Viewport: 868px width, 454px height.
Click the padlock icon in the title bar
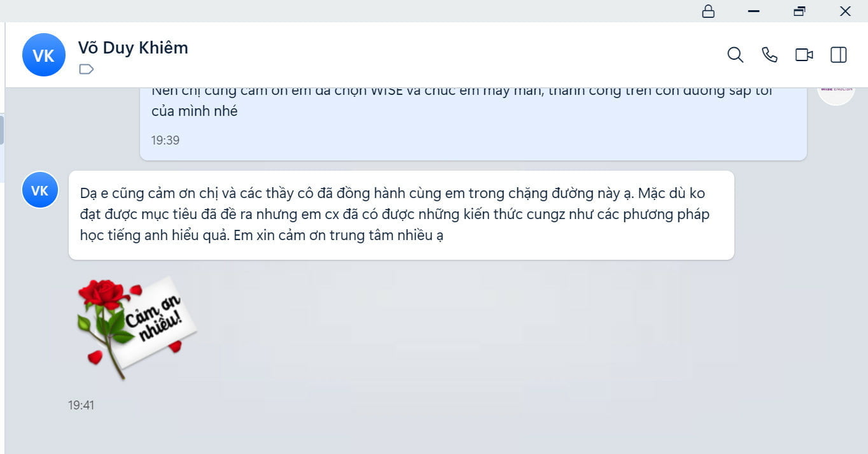pyautogui.click(x=708, y=11)
